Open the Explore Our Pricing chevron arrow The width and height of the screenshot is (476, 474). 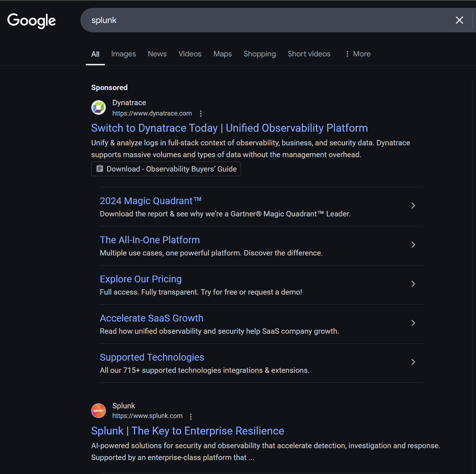click(413, 284)
